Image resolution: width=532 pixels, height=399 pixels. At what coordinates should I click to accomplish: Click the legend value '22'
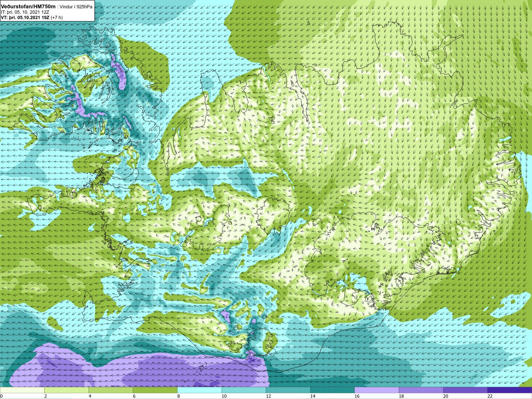point(490,396)
